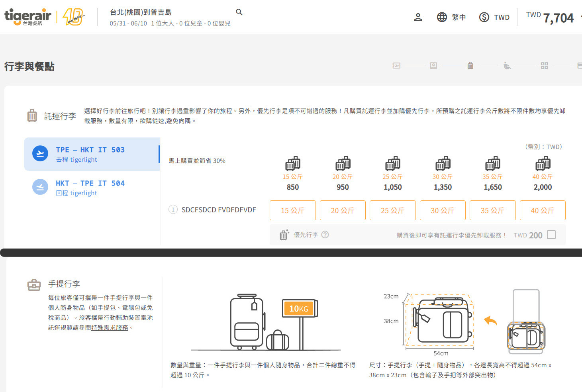This screenshot has width=582, height=392.
Task: Click the 35 公斤 luggage price icon
Action: [493, 163]
